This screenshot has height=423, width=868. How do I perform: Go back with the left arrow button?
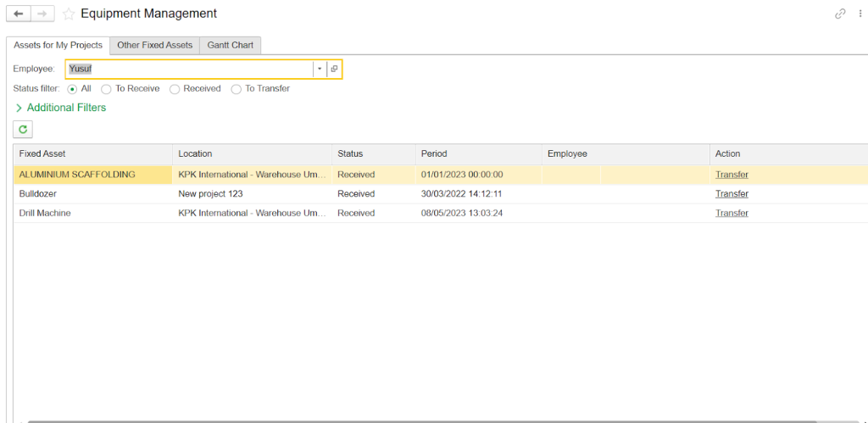(19, 14)
